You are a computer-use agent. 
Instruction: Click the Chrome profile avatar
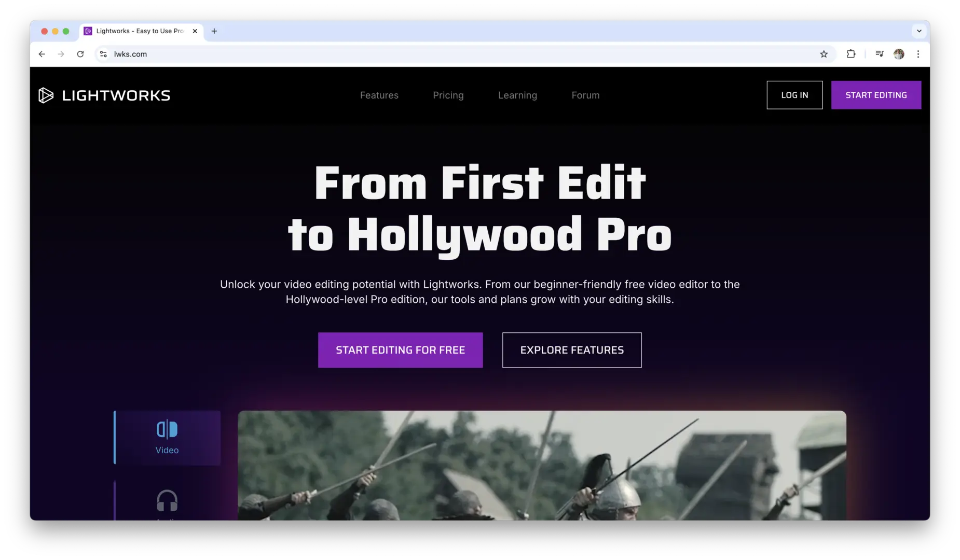pos(899,54)
